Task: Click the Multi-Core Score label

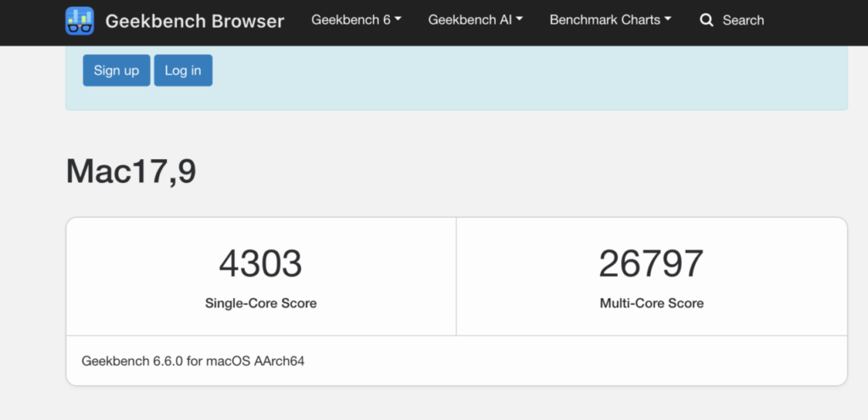Action: point(651,303)
